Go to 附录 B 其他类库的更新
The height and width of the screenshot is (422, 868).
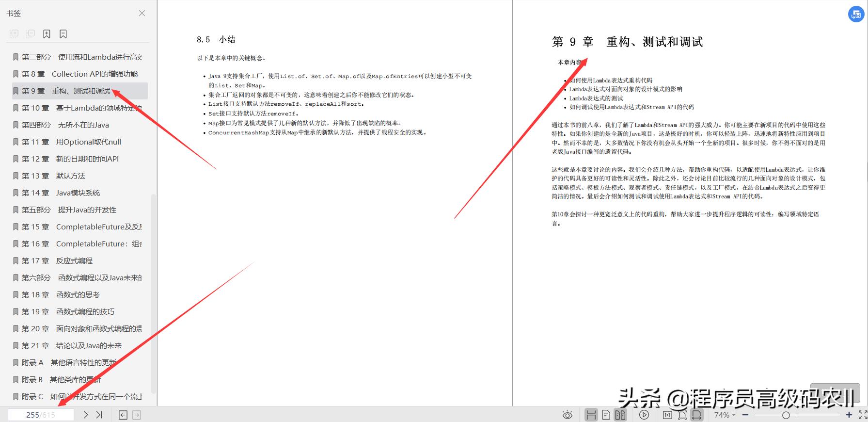point(80,380)
